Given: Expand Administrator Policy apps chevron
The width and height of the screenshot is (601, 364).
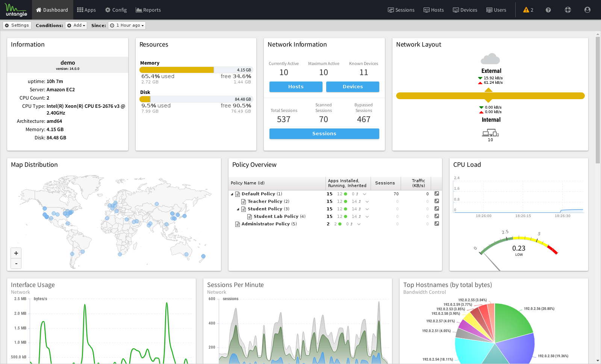Looking at the screenshot, I should [x=359, y=224].
